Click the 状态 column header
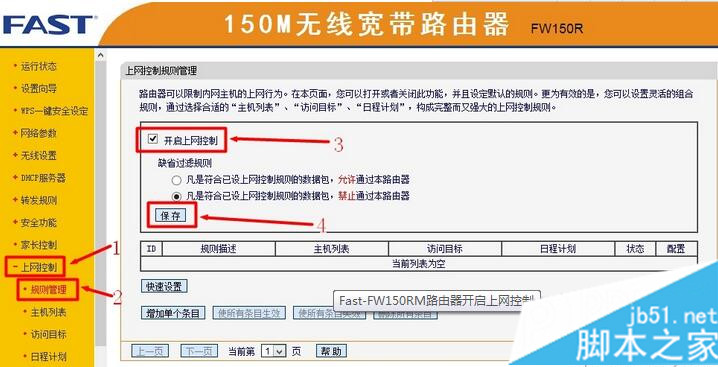The width and height of the screenshot is (718, 367). (x=635, y=249)
